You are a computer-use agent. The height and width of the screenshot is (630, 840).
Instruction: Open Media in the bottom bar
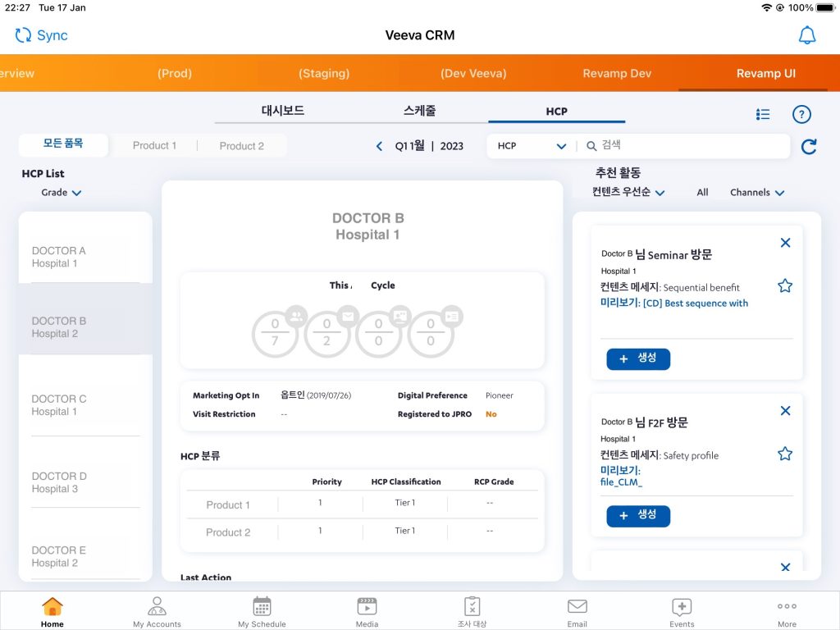coord(367,611)
